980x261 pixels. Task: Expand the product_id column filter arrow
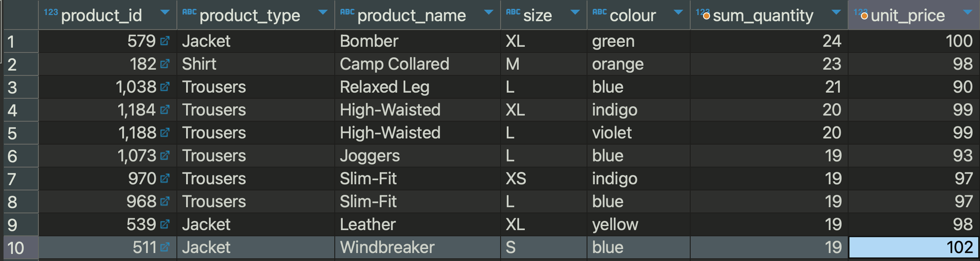[165, 12]
